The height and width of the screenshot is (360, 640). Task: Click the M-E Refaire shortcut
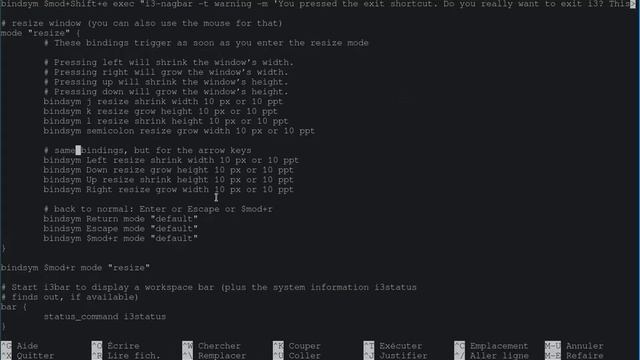click(574, 356)
